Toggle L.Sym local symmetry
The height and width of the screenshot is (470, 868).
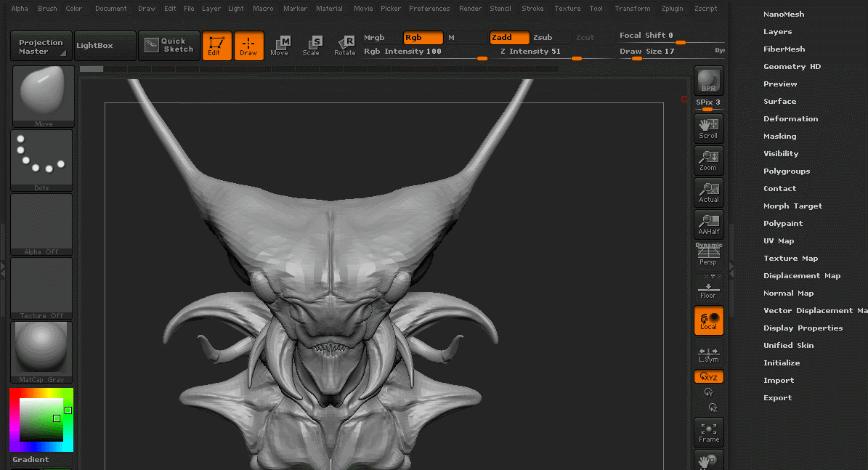pyautogui.click(x=709, y=354)
